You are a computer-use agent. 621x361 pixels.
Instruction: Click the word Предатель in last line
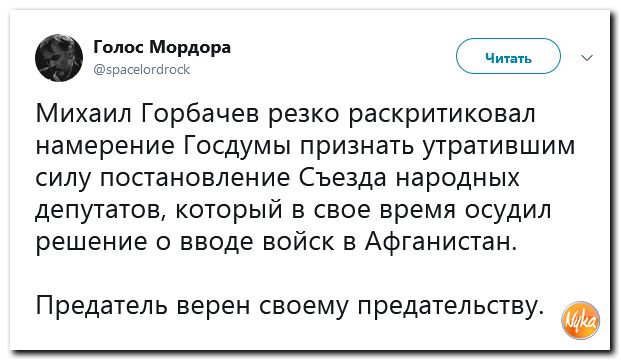tap(101, 306)
